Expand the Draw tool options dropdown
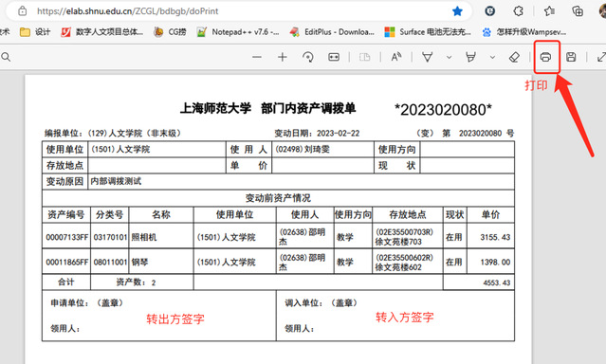 (x=449, y=57)
